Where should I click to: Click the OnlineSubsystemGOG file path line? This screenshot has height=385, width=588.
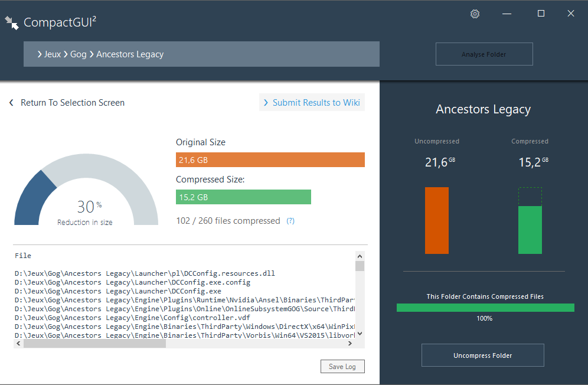pos(185,309)
